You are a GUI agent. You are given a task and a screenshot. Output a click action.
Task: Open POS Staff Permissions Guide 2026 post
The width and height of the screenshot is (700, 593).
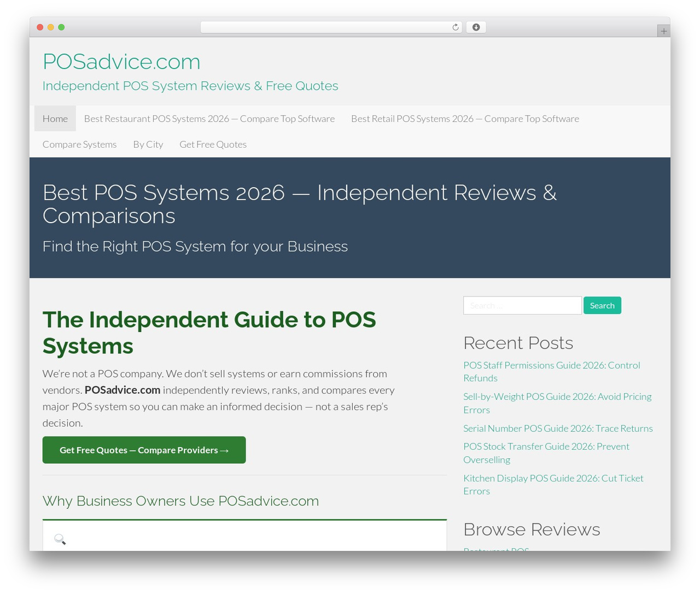click(551, 371)
